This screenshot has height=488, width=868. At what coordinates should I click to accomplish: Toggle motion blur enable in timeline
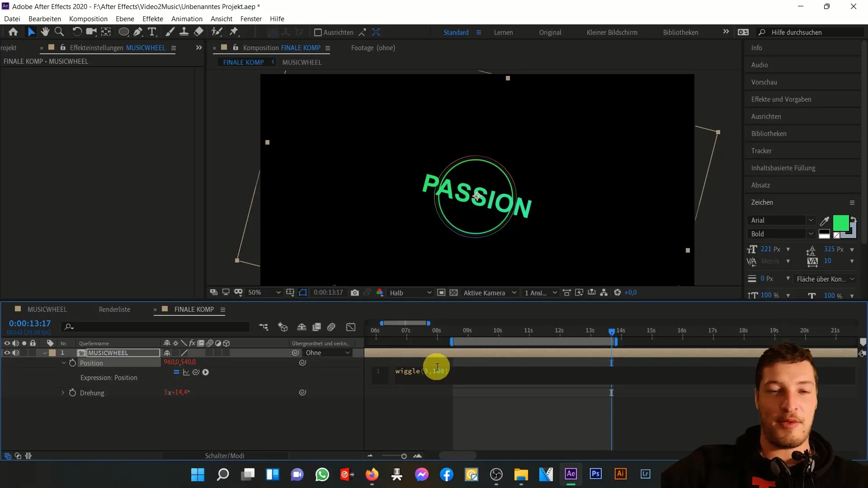click(x=331, y=327)
